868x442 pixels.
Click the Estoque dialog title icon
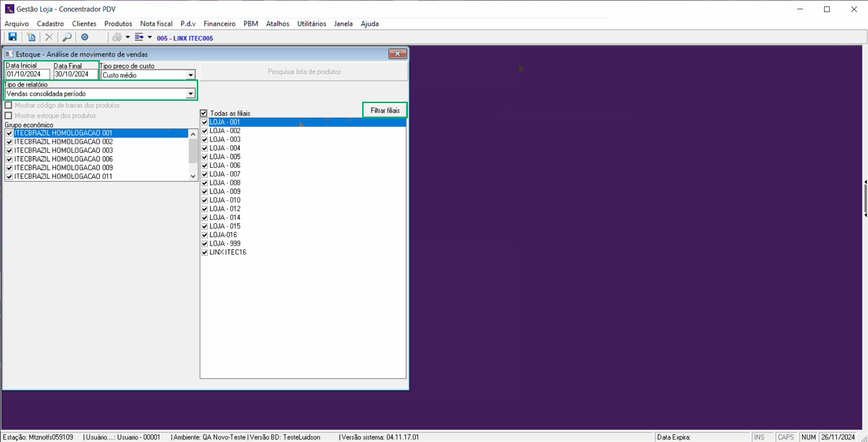(x=9, y=54)
